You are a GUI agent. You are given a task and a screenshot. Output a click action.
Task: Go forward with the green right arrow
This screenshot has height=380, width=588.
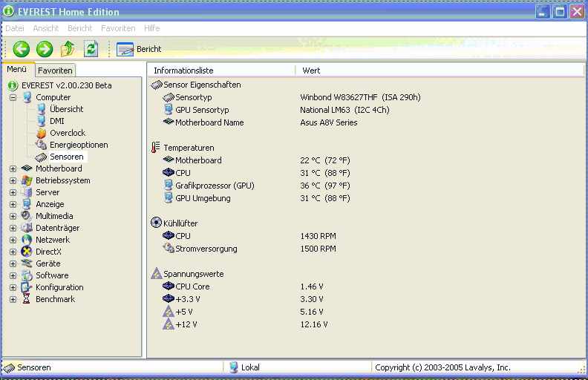point(45,49)
